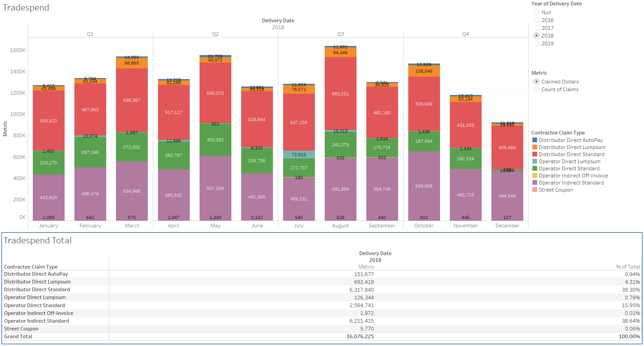Select the Claimed Dollars metric
Image resolution: width=644 pixels, height=346 pixels.
tap(536, 81)
